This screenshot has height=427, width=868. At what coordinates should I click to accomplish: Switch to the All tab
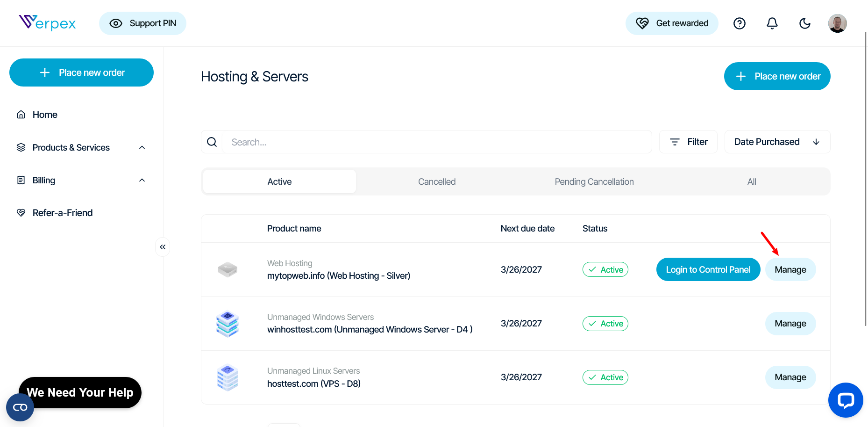click(752, 181)
